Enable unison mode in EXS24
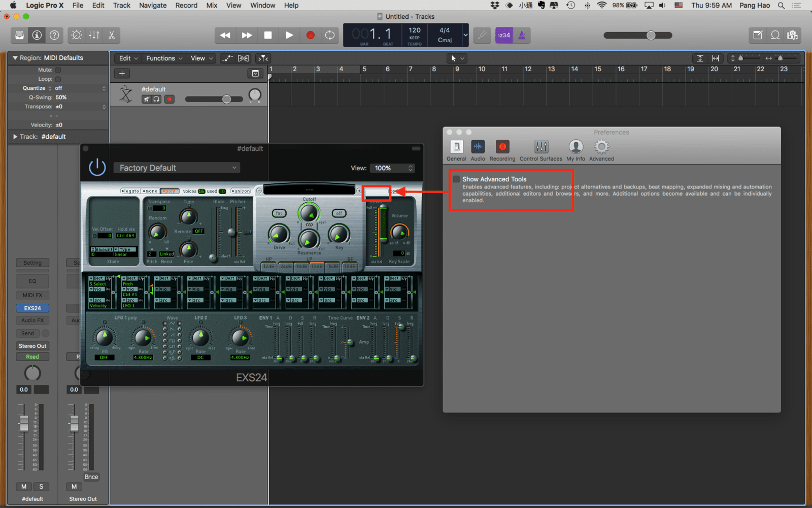This screenshot has height=508, width=812. coord(241,191)
